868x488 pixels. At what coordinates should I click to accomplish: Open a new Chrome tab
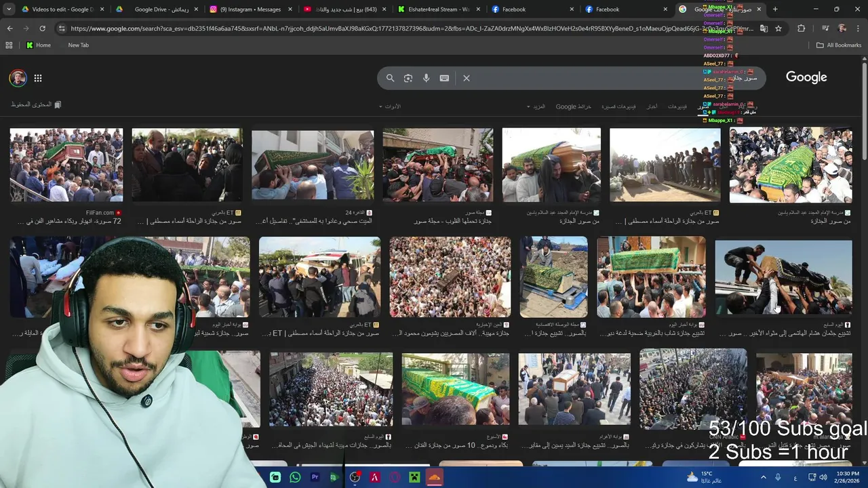pyautogui.click(x=775, y=9)
